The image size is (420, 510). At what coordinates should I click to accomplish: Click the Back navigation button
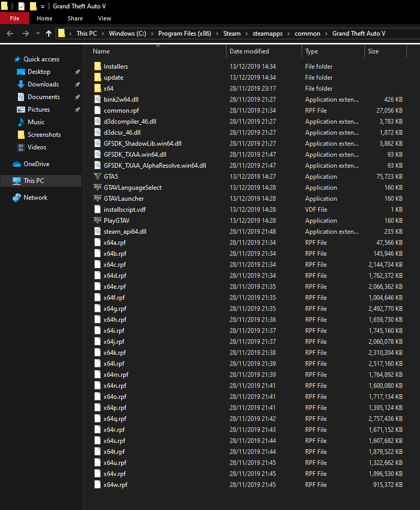point(9,33)
